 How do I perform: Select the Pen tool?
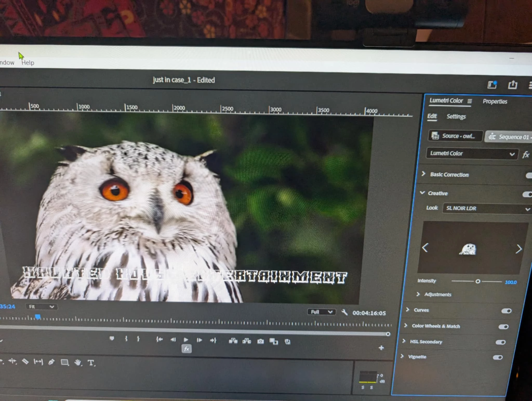[51, 362]
